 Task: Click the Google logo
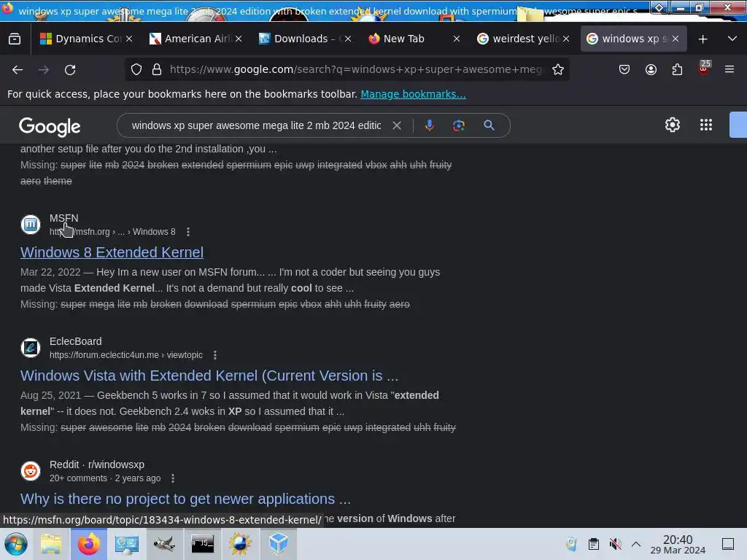50,127
